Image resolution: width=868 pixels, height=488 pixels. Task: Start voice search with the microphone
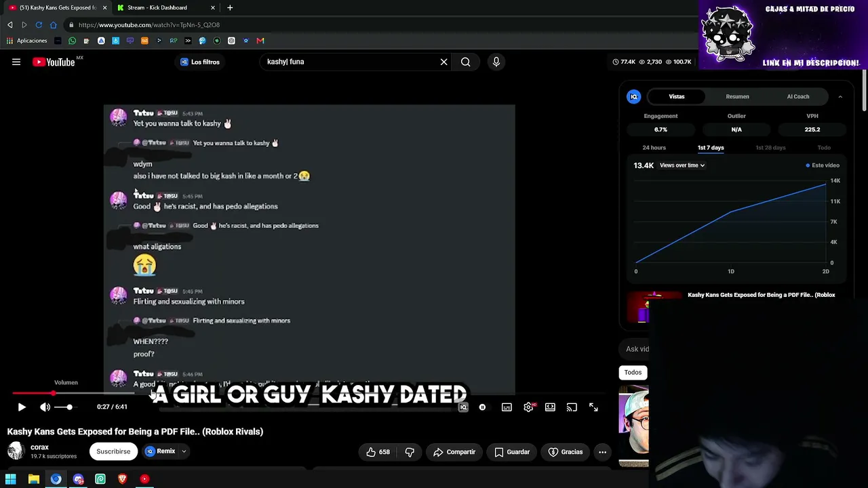tap(496, 62)
